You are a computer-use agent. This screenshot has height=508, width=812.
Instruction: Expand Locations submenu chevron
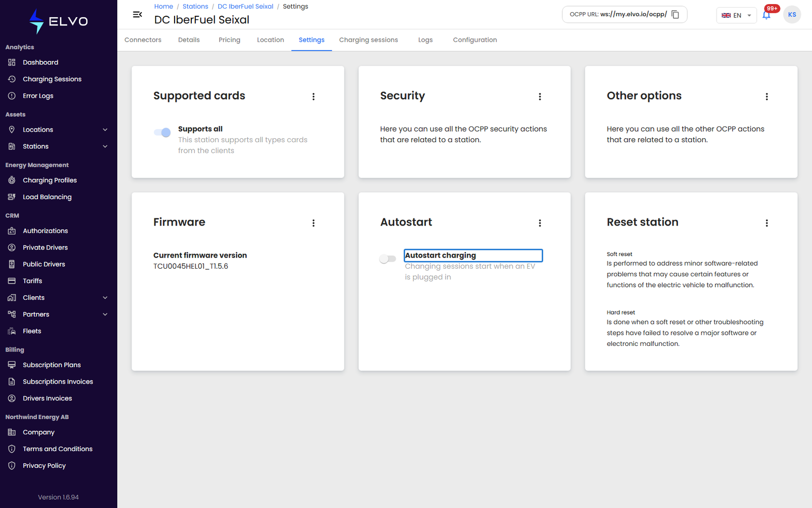(105, 130)
